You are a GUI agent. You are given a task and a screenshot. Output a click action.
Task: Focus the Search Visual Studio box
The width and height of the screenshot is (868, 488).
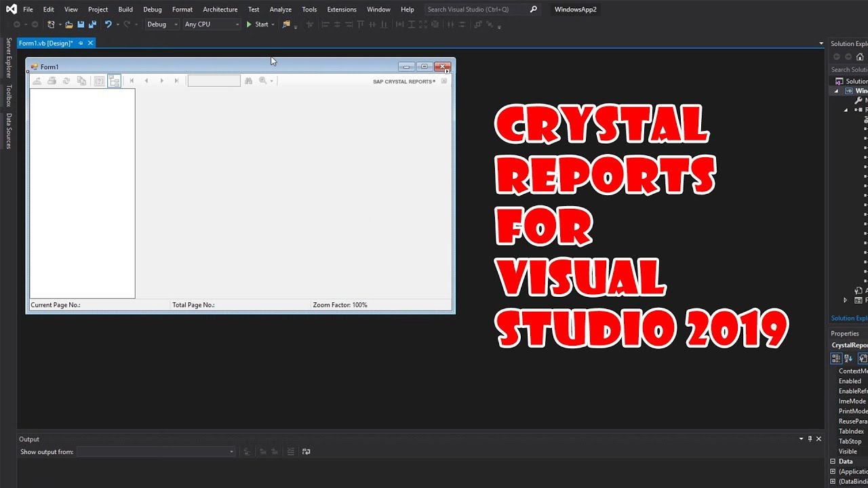point(481,9)
